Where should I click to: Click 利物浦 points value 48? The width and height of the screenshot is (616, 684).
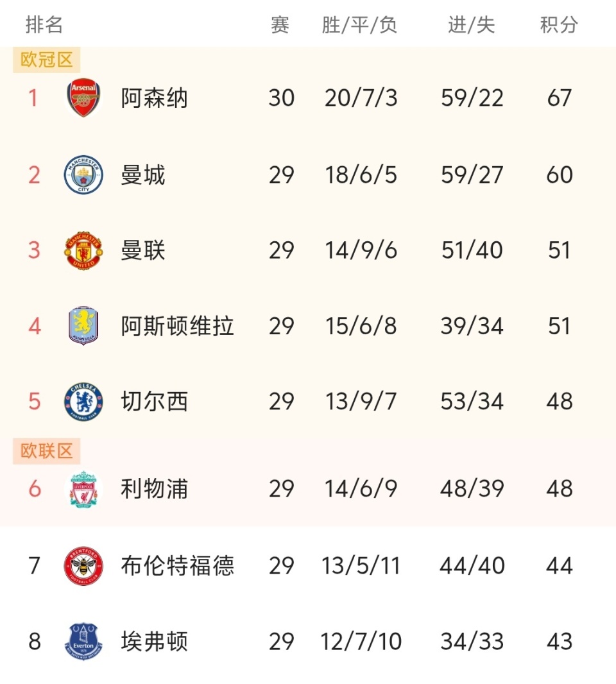[559, 490]
